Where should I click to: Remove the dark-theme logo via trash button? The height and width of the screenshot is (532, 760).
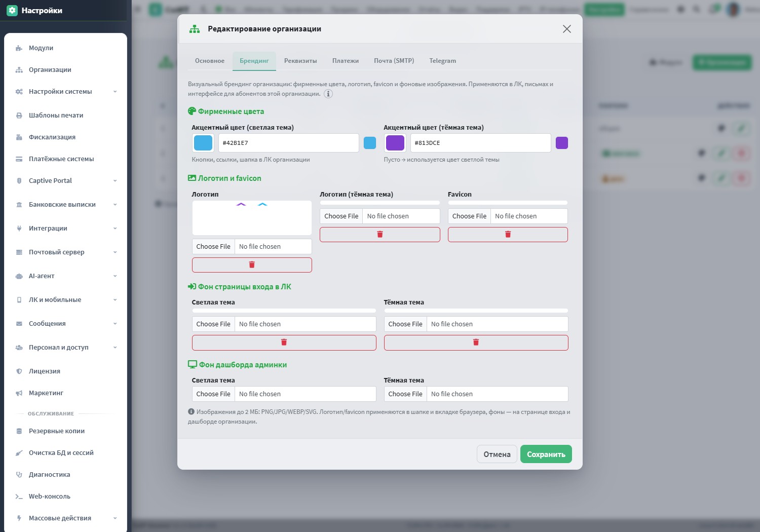pyautogui.click(x=380, y=235)
